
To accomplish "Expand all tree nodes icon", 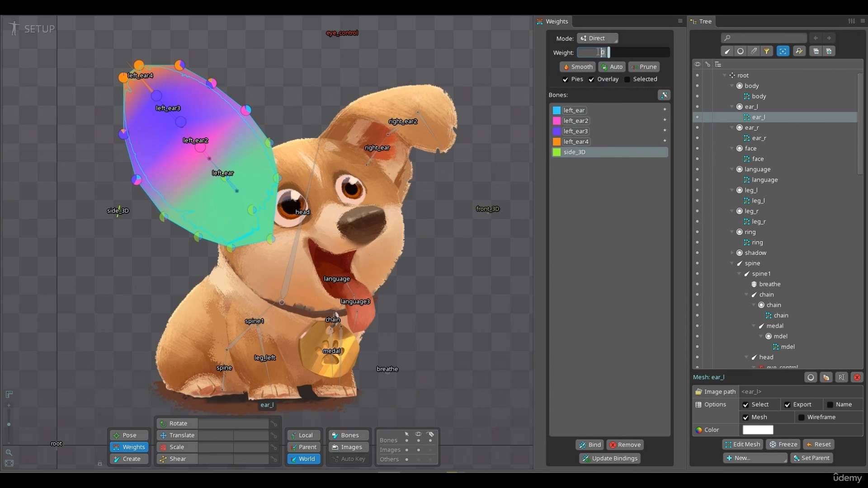I will point(829,51).
